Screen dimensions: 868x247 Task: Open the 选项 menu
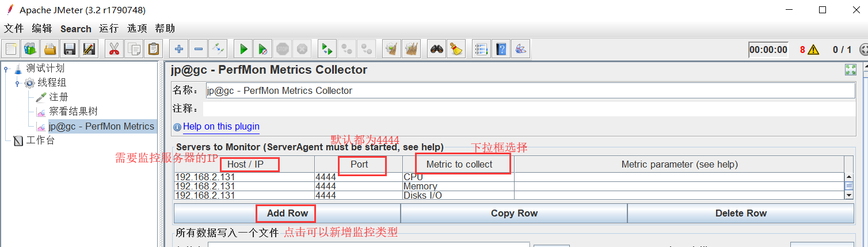click(137, 28)
